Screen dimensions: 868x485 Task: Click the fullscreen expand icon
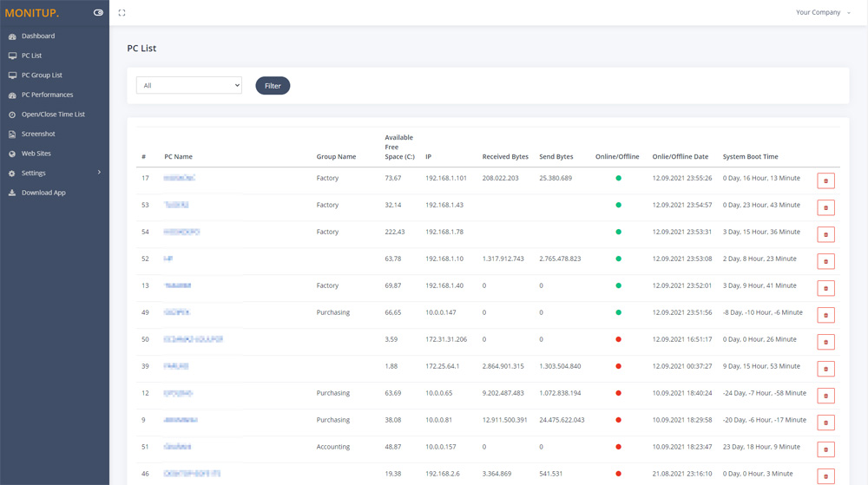122,13
